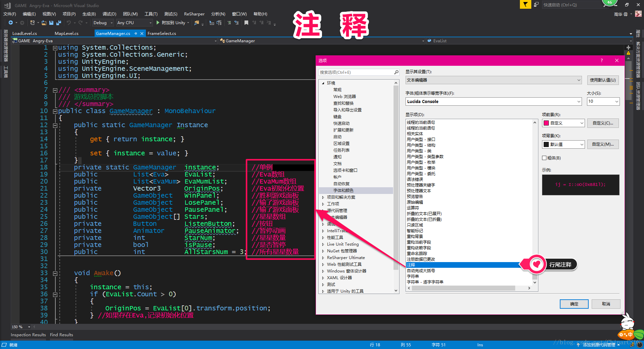Click the user avatar icon at top right
The height and width of the screenshot is (349, 644).
[639, 14]
